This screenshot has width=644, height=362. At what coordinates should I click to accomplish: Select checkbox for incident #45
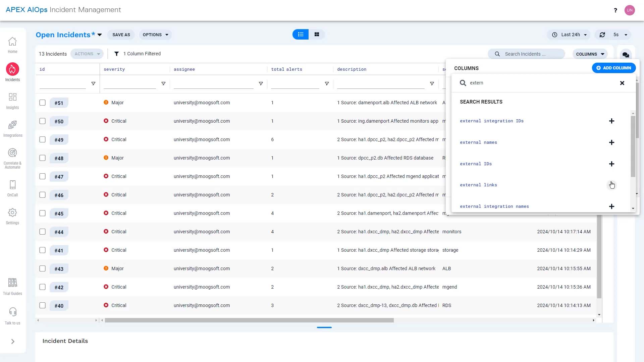(42, 213)
